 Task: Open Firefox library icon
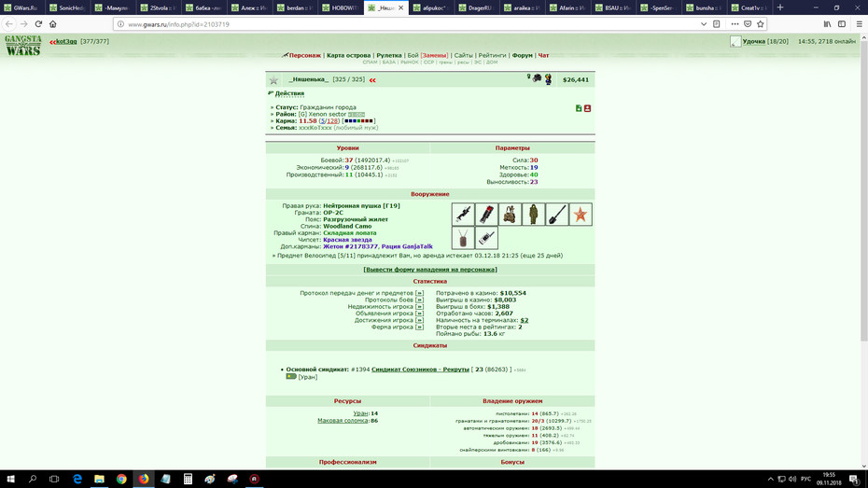[x=827, y=23]
